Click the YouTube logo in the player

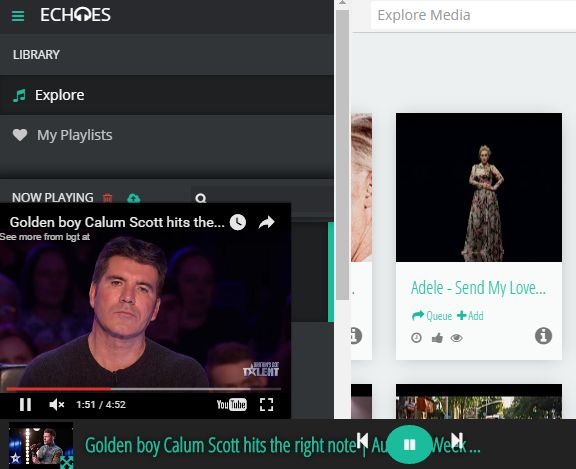pyautogui.click(x=231, y=404)
